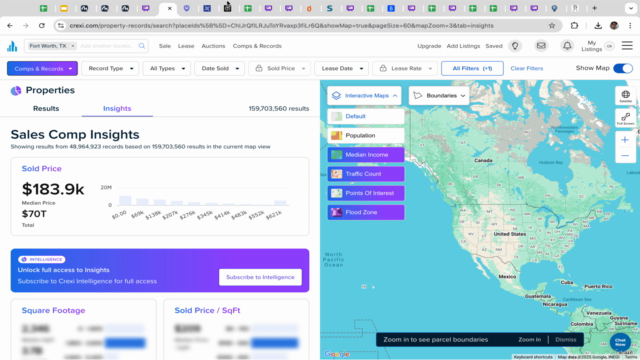Viewport: 640px width, 360px height.
Task: Click the browser forward arrow
Action: coord(25,26)
